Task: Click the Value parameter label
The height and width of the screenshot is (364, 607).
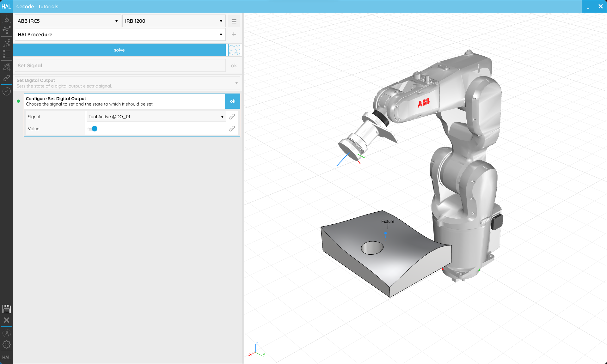Action: click(34, 129)
